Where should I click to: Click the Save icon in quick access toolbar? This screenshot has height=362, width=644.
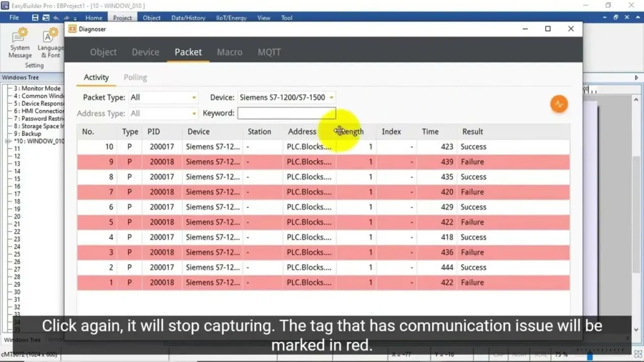pyautogui.click(x=35, y=18)
